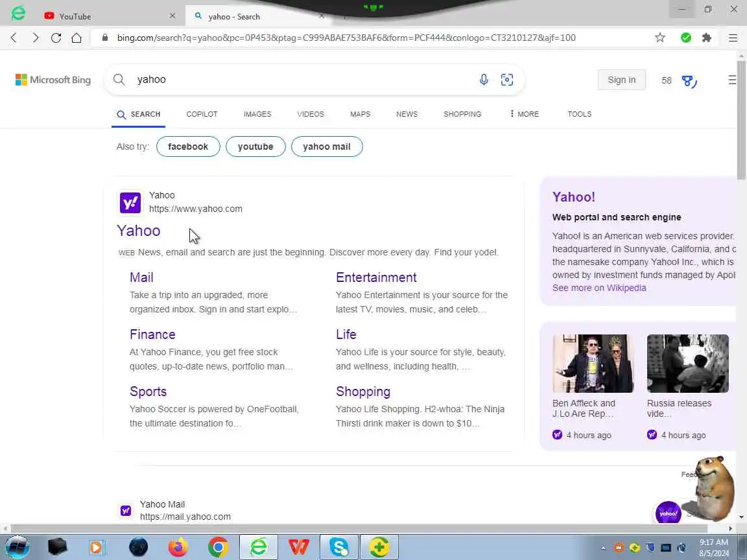Try the facebook suggestion chip
The width and height of the screenshot is (747, 560).
click(188, 146)
